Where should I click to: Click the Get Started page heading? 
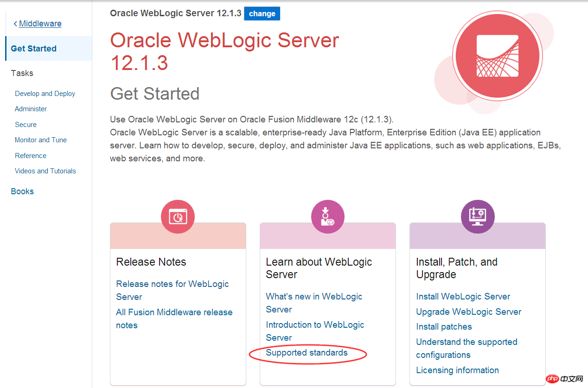pos(155,94)
